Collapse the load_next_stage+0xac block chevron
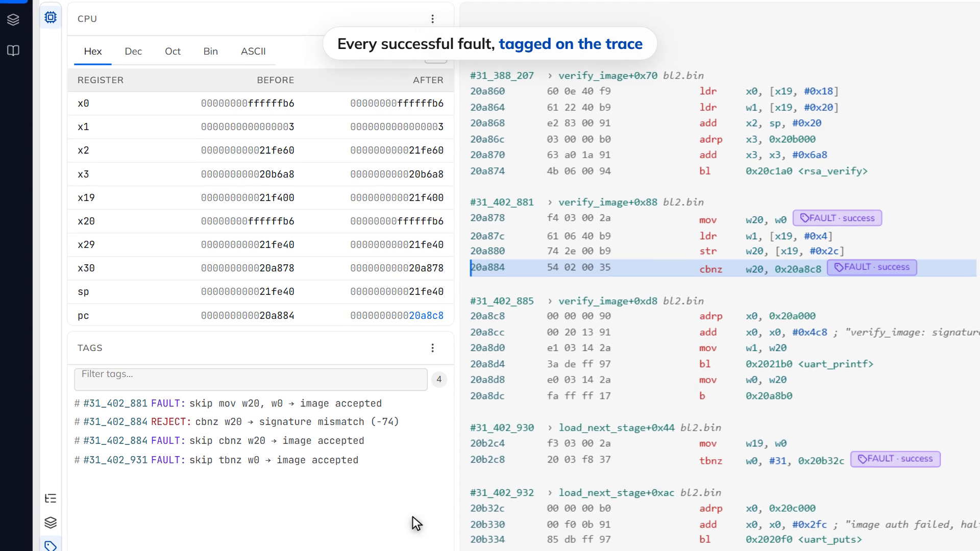Image resolution: width=980 pixels, height=551 pixels. click(x=550, y=493)
